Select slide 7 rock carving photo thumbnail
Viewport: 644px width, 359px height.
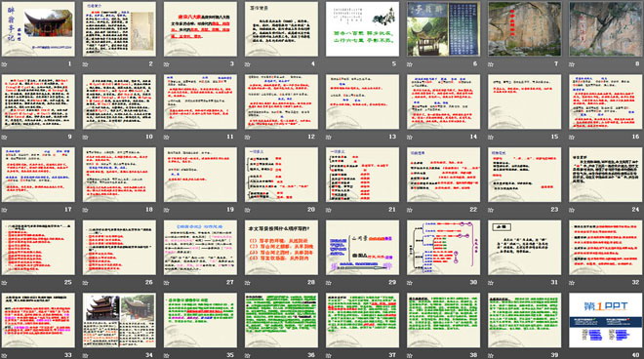pyautogui.click(x=525, y=29)
